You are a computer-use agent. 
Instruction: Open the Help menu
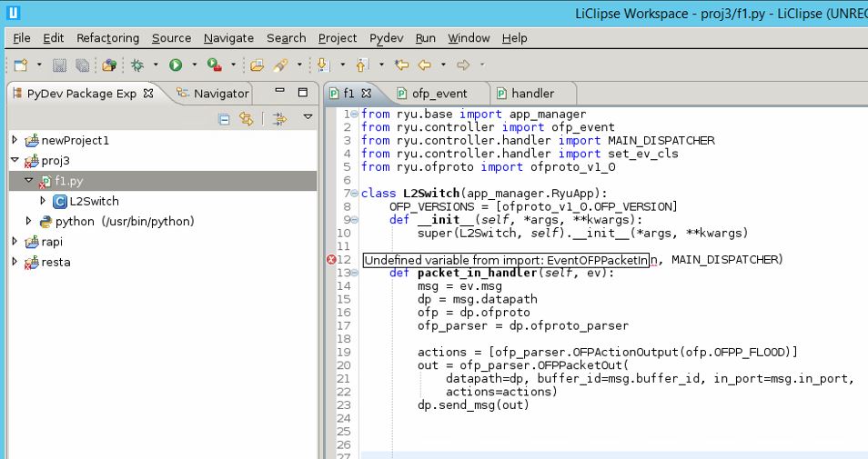514,38
